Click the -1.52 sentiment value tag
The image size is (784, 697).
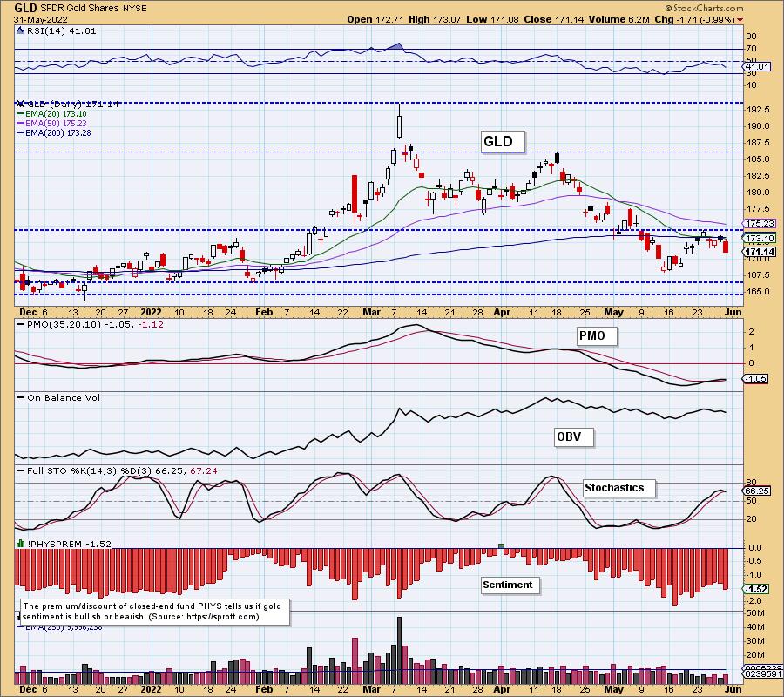[756, 590]
